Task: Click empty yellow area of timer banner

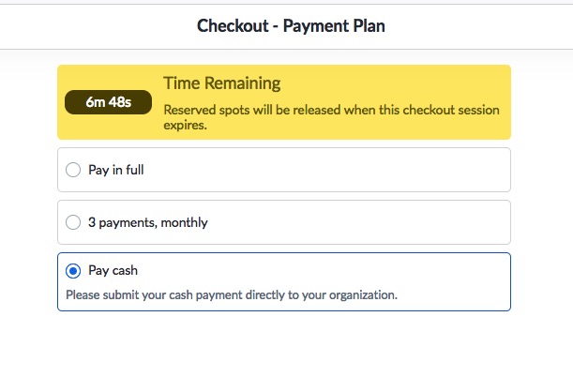Action: click(x=402, y=83)
